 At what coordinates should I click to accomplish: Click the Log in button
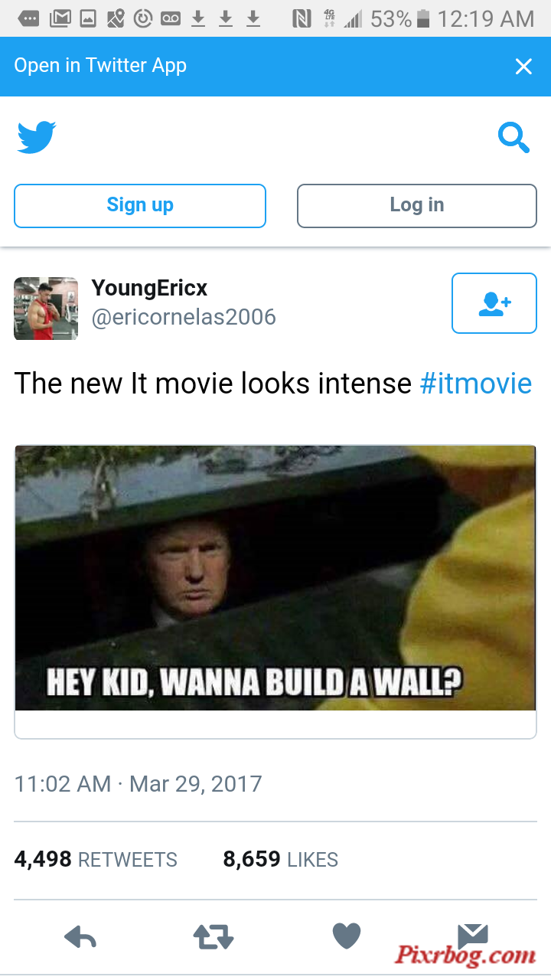417,206
